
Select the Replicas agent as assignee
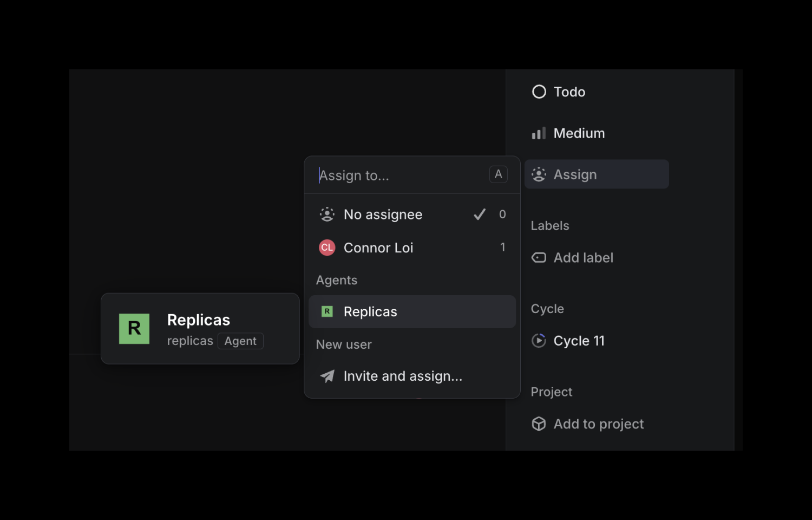tap(370, 311)
